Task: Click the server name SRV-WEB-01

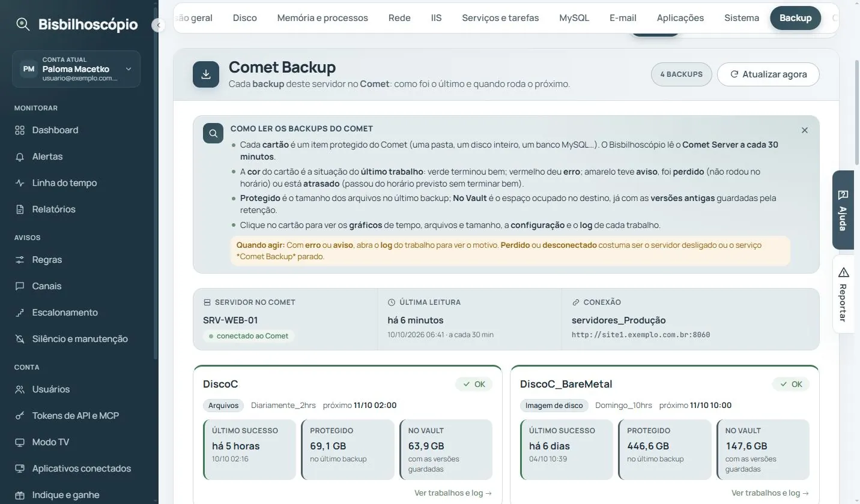Action: tap(231, 320)
